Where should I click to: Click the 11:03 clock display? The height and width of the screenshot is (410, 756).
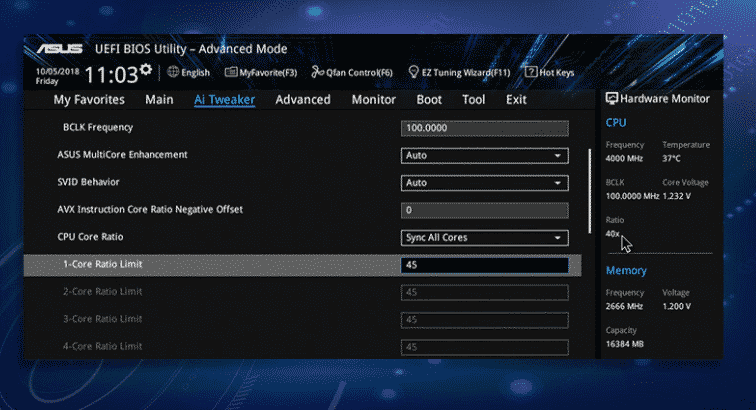(x=111, y=75)
